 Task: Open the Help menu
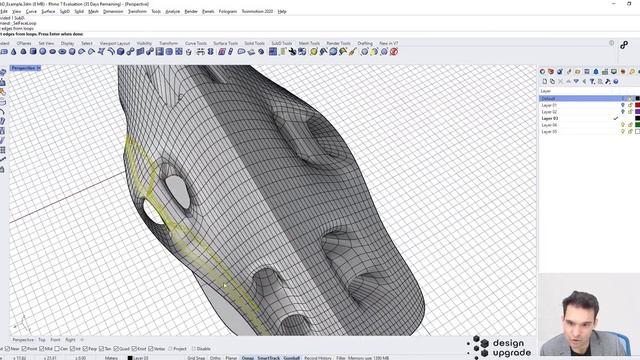coord(282,11)
